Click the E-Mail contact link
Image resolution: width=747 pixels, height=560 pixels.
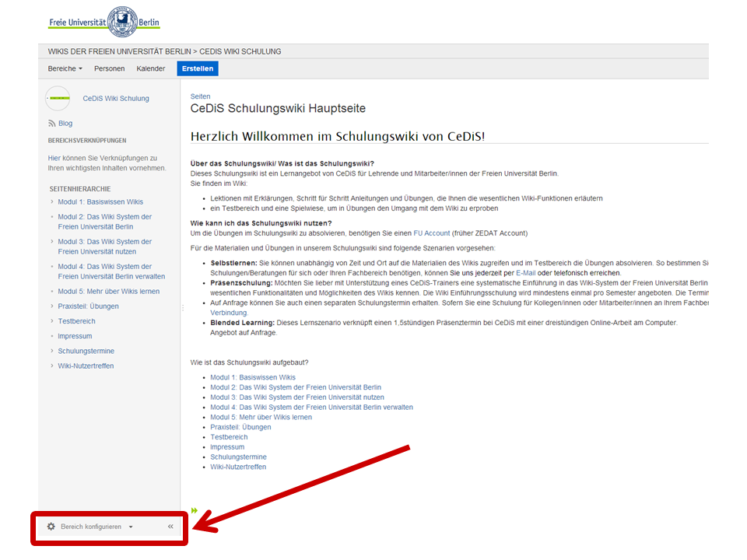tap(525, 273)
